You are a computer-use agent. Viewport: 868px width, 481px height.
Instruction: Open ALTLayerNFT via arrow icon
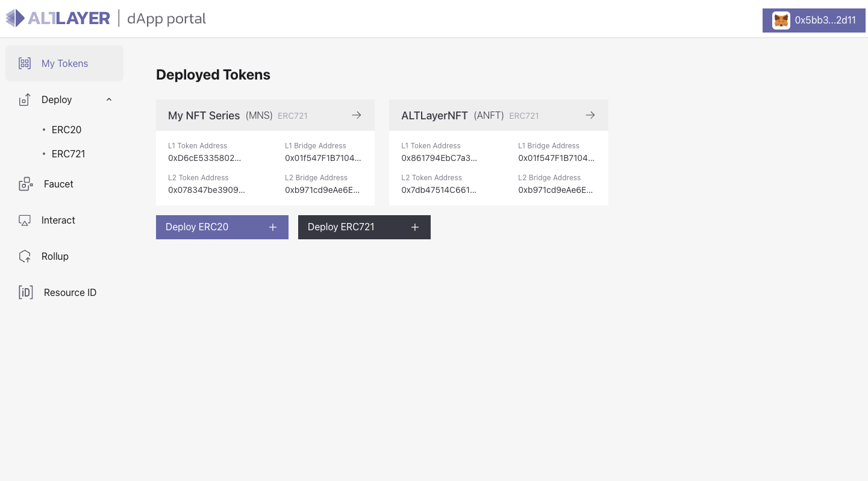click(590, 115)
